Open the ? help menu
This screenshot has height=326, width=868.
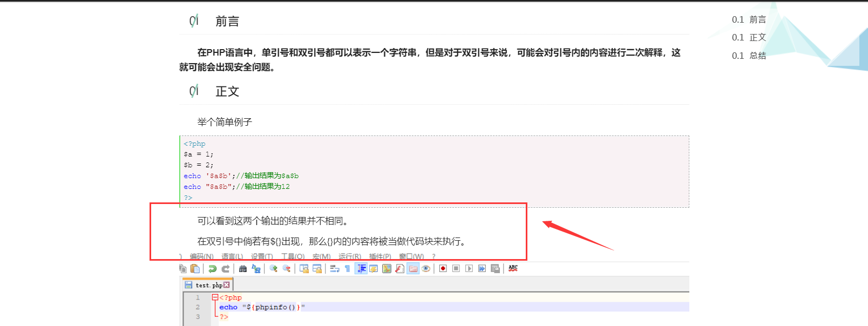click(433, 257)
